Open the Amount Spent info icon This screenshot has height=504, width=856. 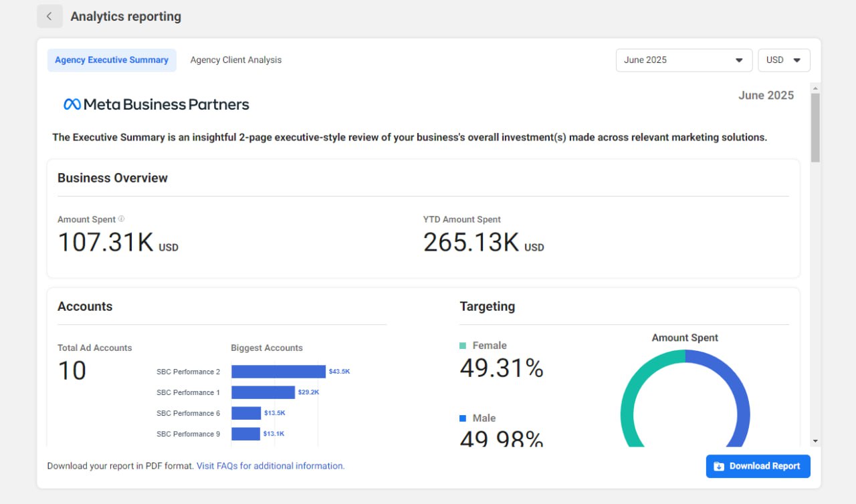click(x=121, y=219)
